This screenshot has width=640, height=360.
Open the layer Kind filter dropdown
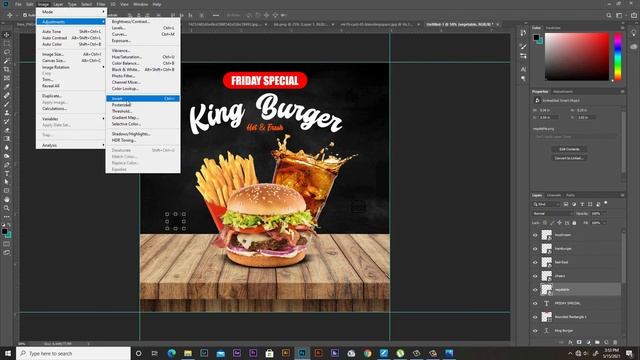[546, 204]
